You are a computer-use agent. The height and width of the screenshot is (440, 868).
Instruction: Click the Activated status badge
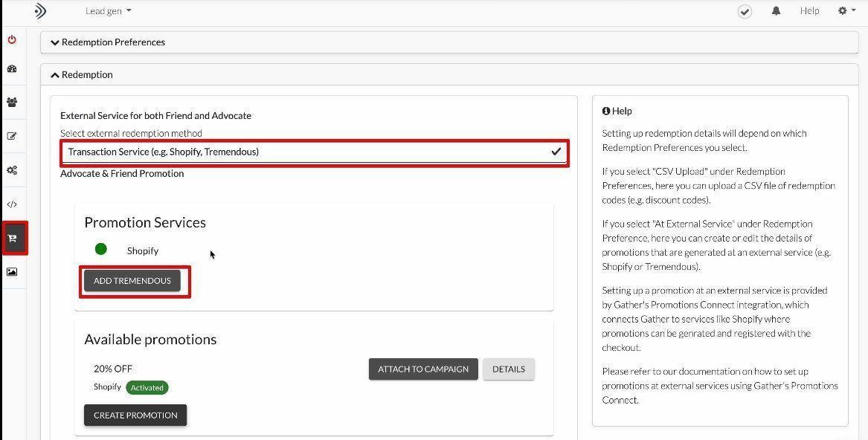[x=147, y=387]
